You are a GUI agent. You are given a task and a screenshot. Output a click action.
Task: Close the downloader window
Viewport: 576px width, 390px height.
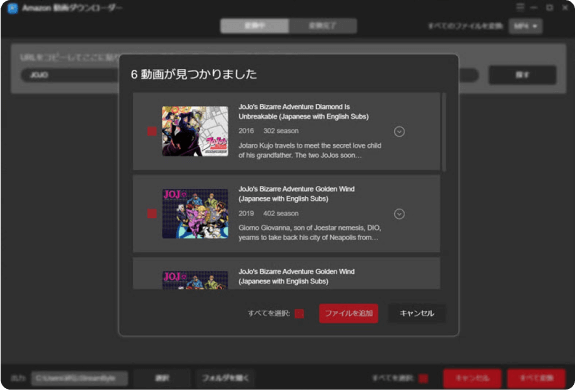point(565,7)
